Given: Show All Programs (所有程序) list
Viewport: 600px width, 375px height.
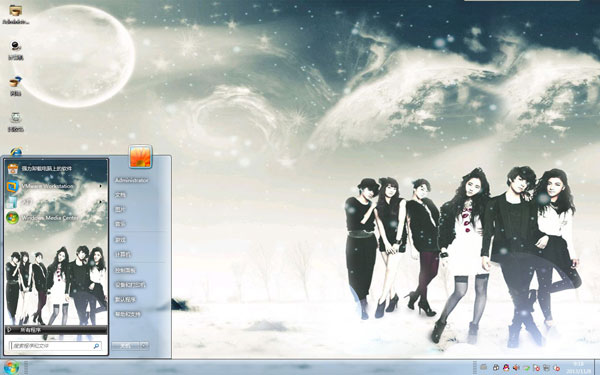Looking at the screenshot, I should 56,329.
